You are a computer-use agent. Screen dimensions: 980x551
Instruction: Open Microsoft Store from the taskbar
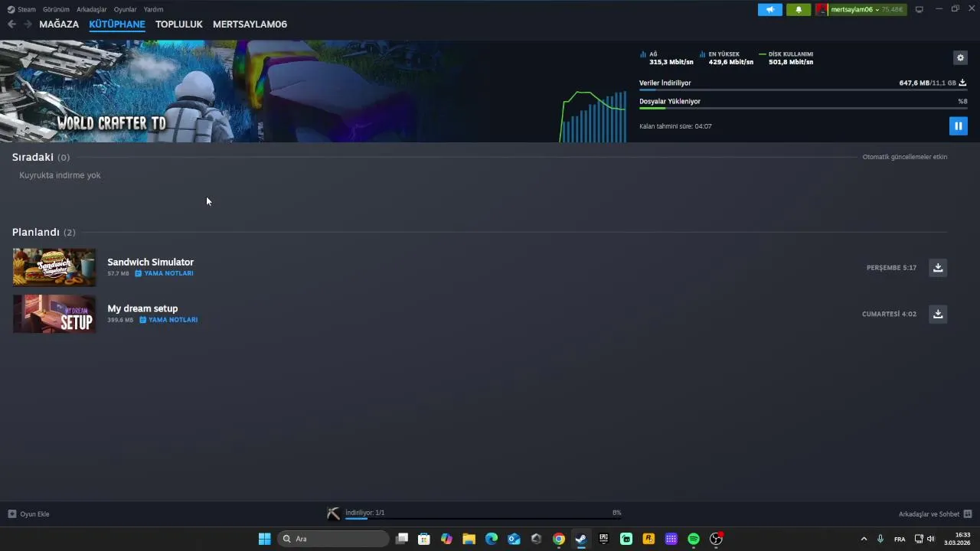point(424,539)
